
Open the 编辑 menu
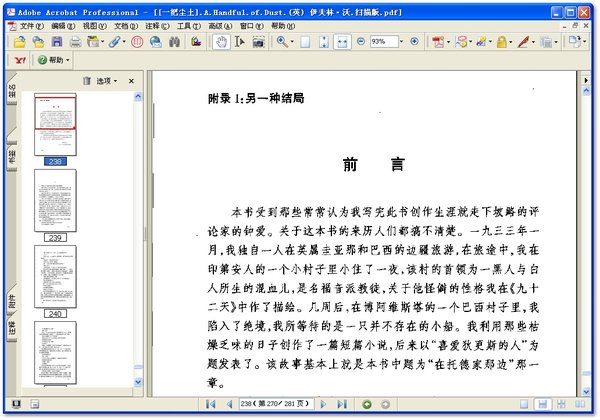(63, 26)
